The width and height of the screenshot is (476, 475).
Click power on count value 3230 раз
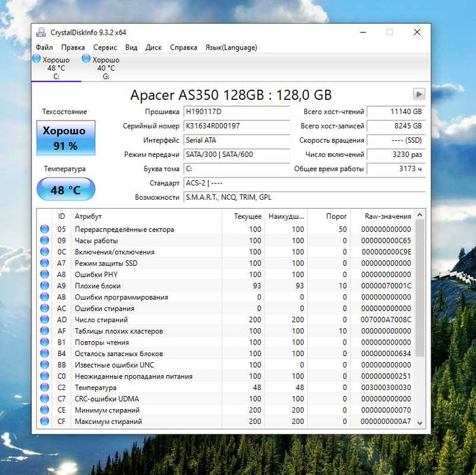point(396,154)
